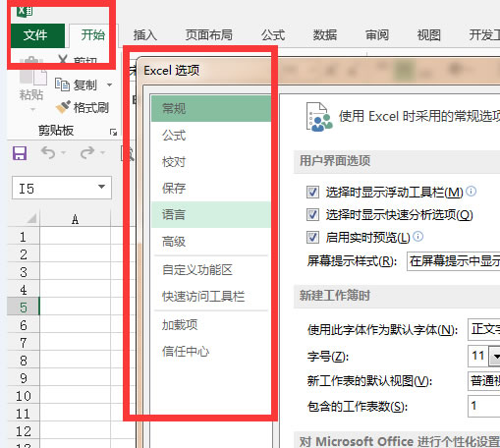Click info icon beside 选择时显示浮动工具栏
The height and width of the screenshot is (448, 500).
coord(471,191)
